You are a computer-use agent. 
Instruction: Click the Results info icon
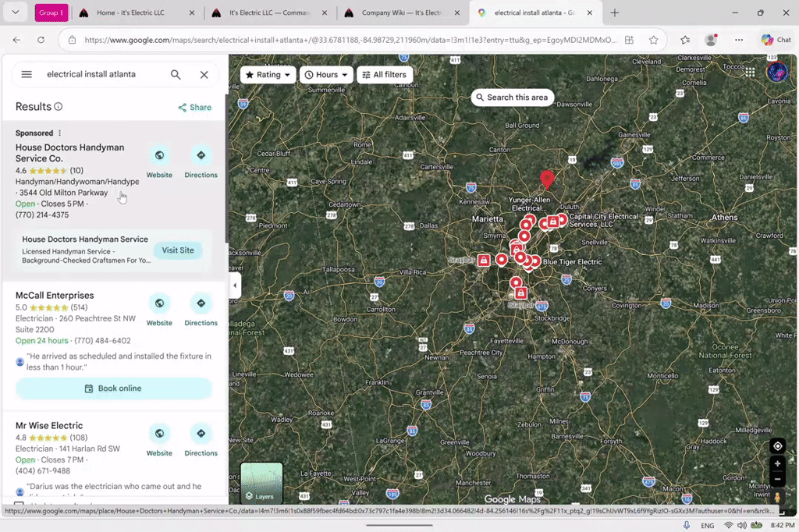coord(59,107)
